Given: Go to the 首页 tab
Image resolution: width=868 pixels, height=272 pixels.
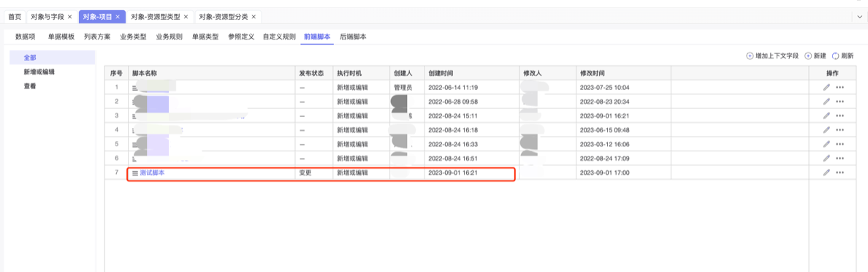Looking at the screenshot, I should pos(15,17).
